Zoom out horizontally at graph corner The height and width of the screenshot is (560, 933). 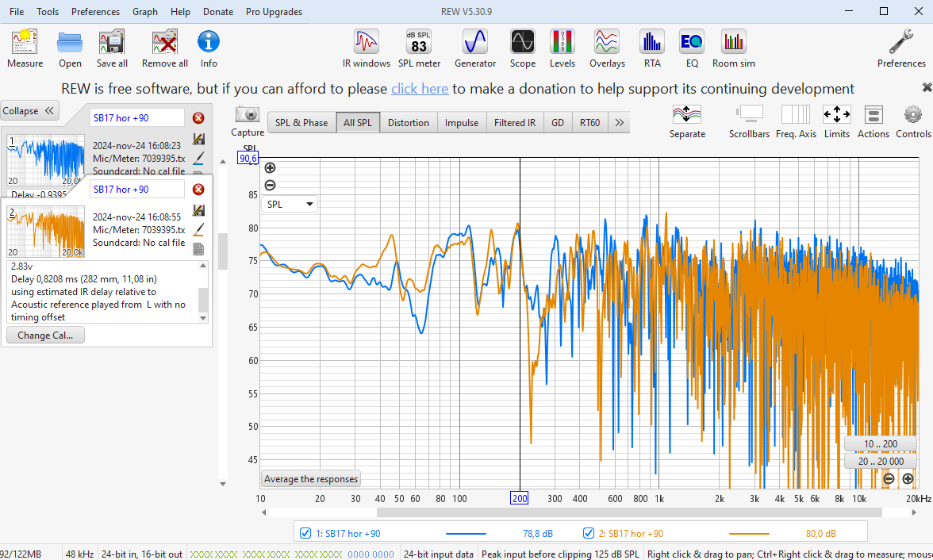tap(889, 478)
